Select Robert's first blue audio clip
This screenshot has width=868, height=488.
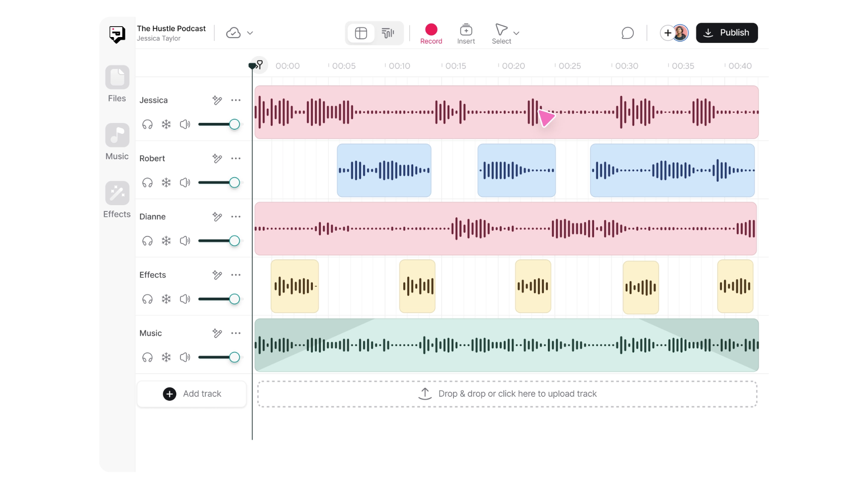pos(384,170)
